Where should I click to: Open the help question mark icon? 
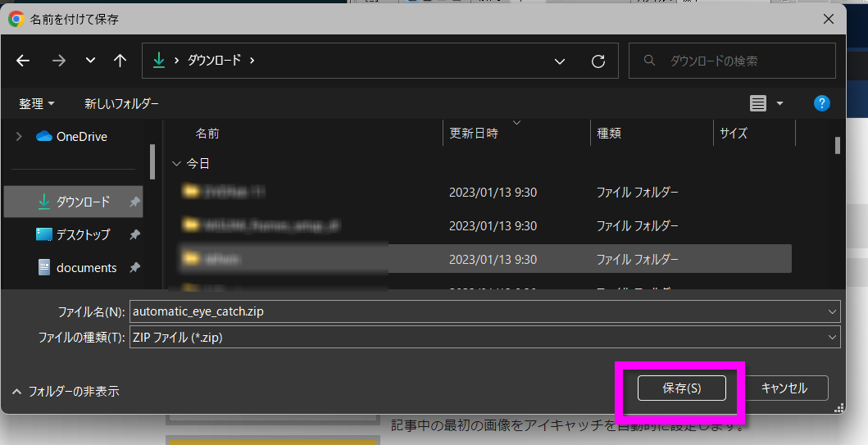coord(821,103)
